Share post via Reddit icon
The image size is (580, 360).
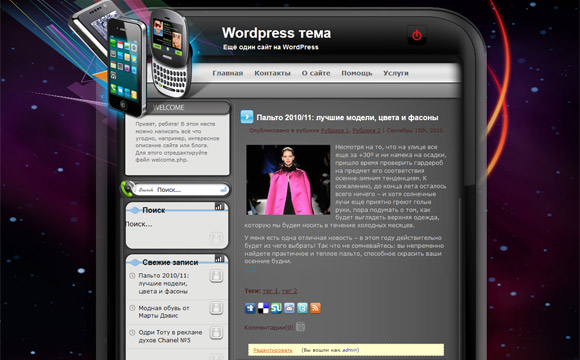(x=289, y=308)
